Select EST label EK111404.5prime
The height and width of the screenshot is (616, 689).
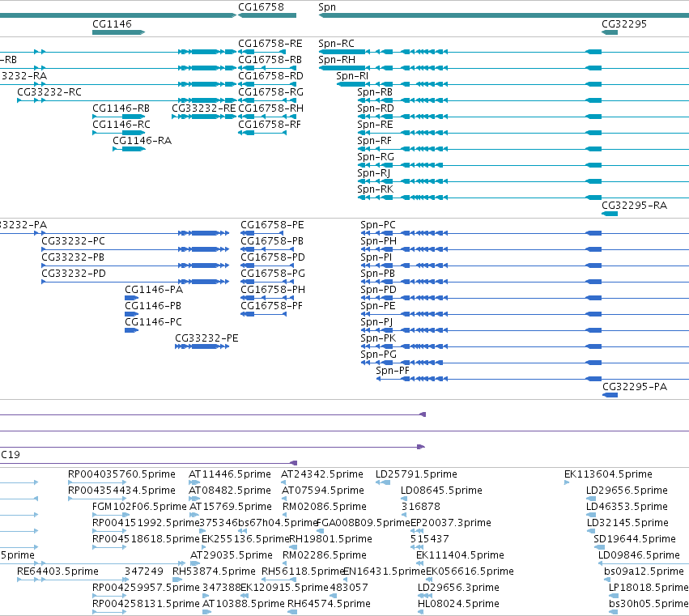coord(460,555)
